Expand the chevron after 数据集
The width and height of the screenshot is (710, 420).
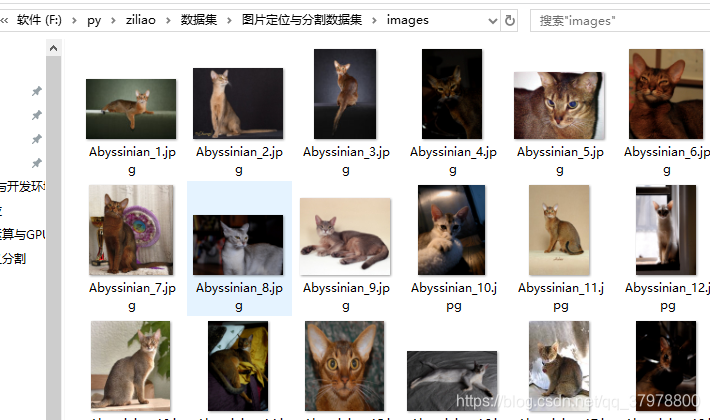coord(229,20)
